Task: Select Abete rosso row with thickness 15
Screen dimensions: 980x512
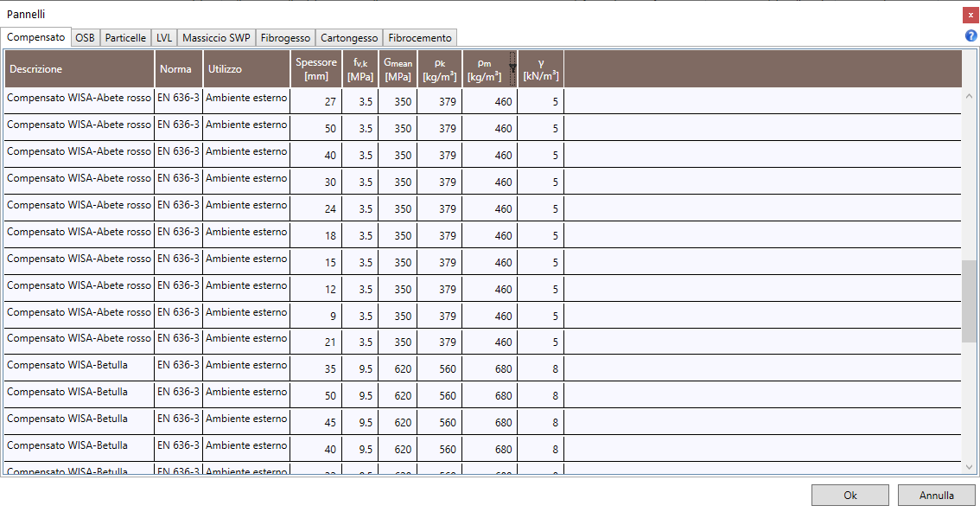Action: pos(482,262)
